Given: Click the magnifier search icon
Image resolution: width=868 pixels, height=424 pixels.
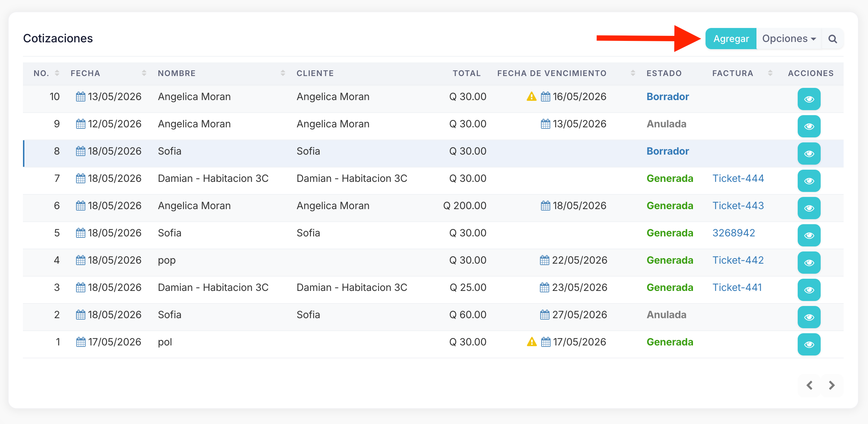Looking at the screenshot, I should (x=832, y=39).
